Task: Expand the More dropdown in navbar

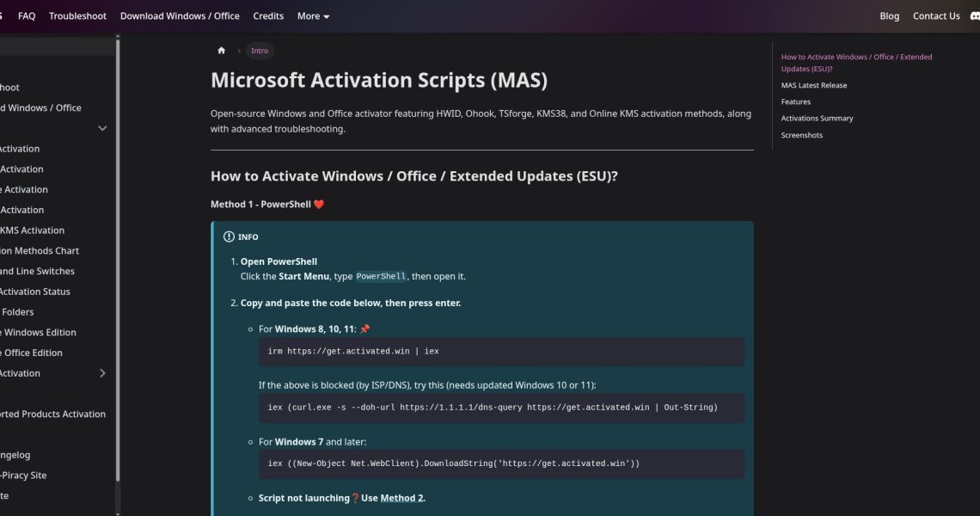Action: [x=313, y=16]
